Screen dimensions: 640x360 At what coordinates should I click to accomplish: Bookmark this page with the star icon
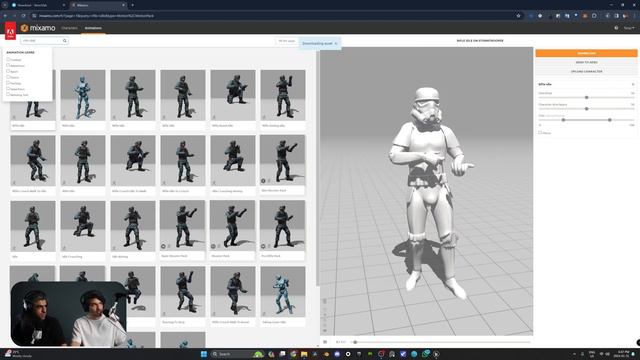[x=518, y=16]
